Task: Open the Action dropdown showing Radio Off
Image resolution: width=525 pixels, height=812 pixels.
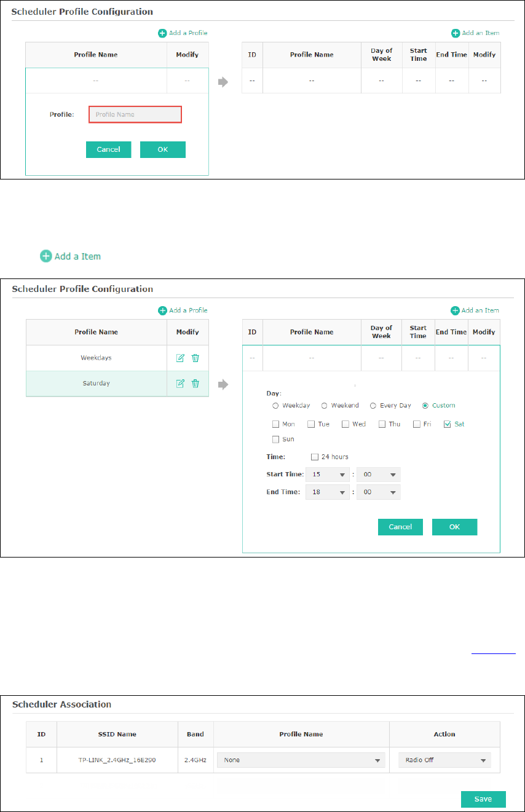Action: coord(444,760)
